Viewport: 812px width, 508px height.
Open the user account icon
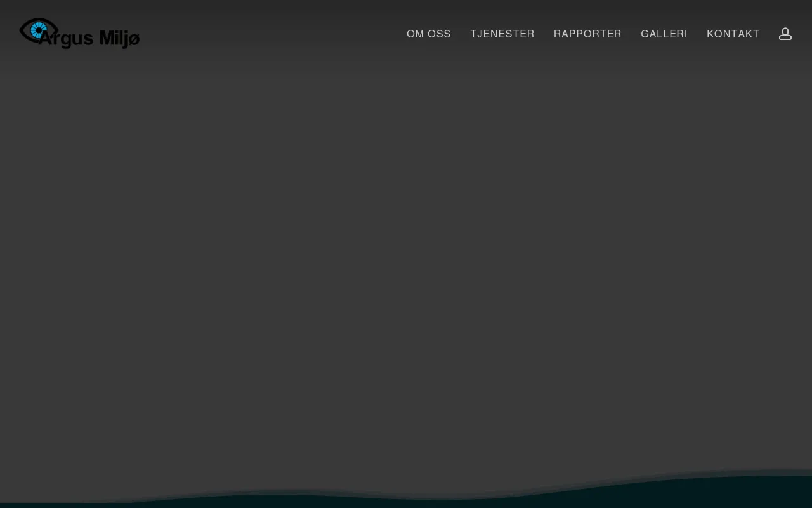(785, 34)
